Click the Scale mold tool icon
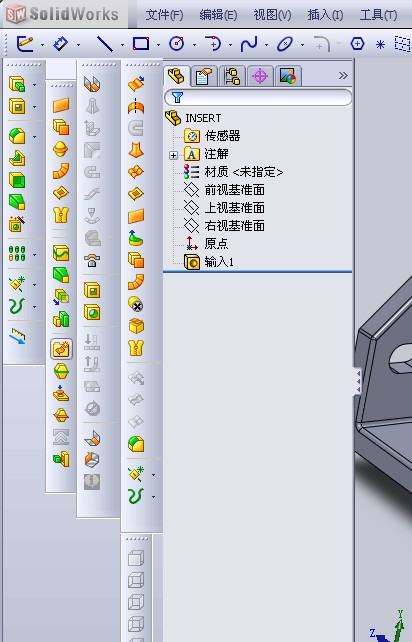This screenshot has width=412, height=642. (61, 319)
